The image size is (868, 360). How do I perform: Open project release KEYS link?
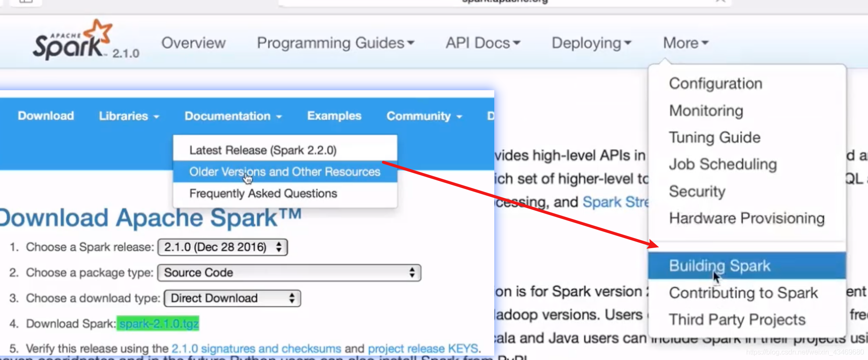[423, 348]
